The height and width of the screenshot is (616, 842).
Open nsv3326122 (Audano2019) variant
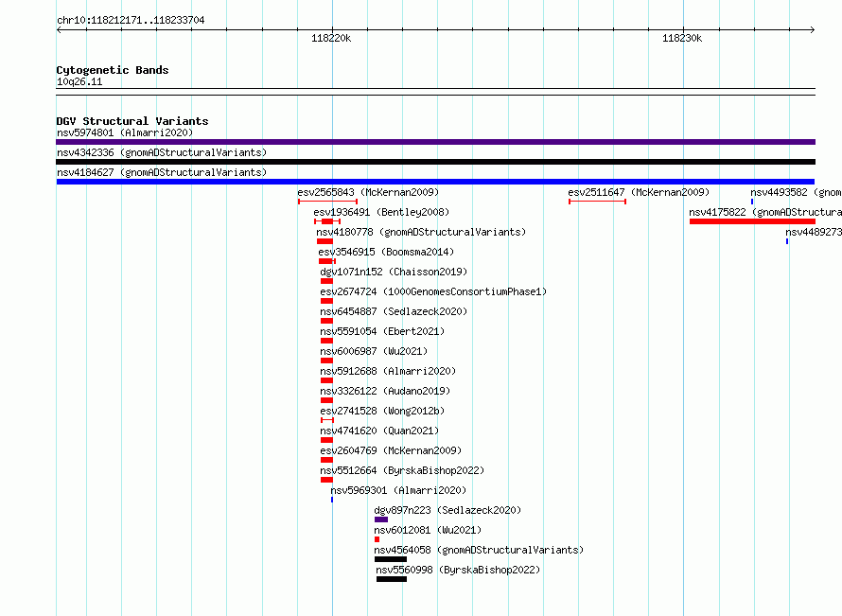click(385, 391)
